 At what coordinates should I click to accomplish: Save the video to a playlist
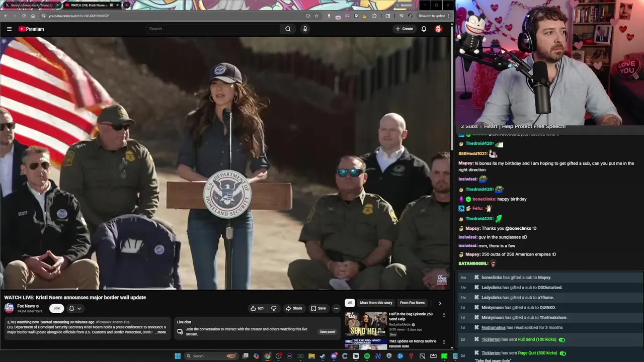(318, 308)
